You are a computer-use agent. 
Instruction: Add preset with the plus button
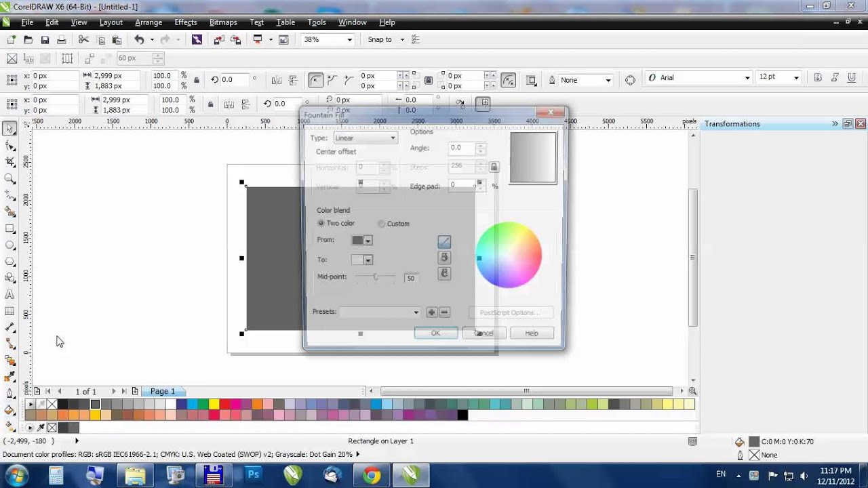431,312
